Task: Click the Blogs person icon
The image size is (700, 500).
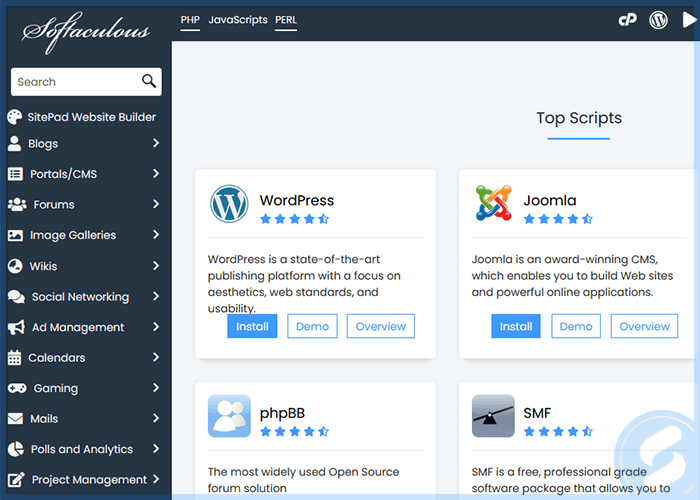Action: (14, 143)
